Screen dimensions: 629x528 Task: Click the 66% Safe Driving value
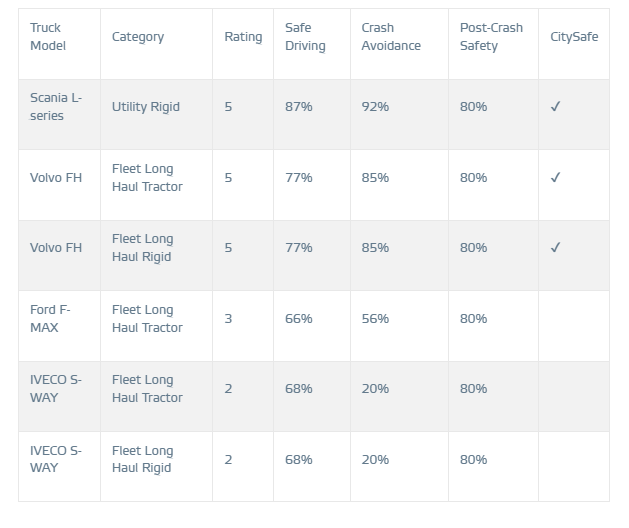pos(299,319)
